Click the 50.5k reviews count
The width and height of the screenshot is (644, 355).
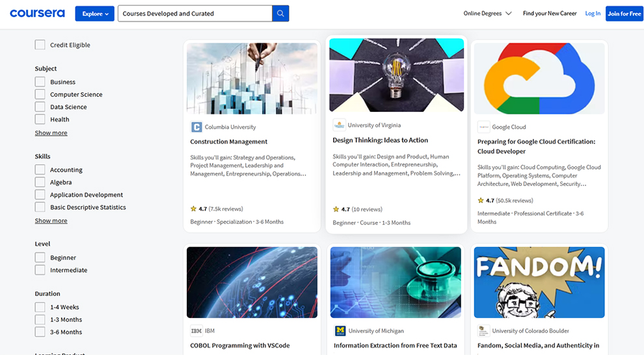point(515,201)
